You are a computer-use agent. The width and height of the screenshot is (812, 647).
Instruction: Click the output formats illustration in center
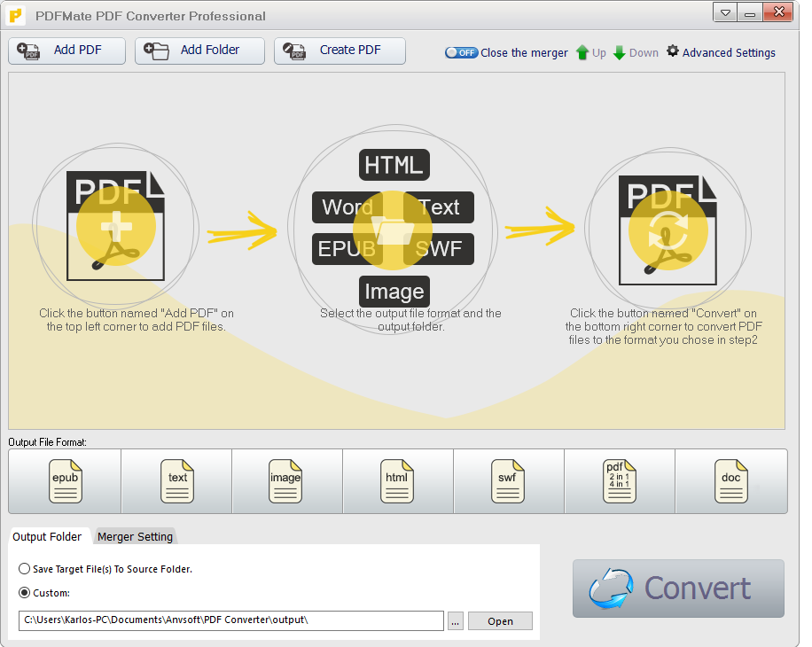click(x=394, y=229)
